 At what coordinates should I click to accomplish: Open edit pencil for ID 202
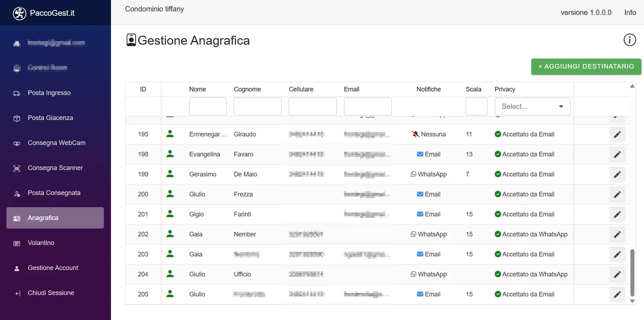click(617, 234)
